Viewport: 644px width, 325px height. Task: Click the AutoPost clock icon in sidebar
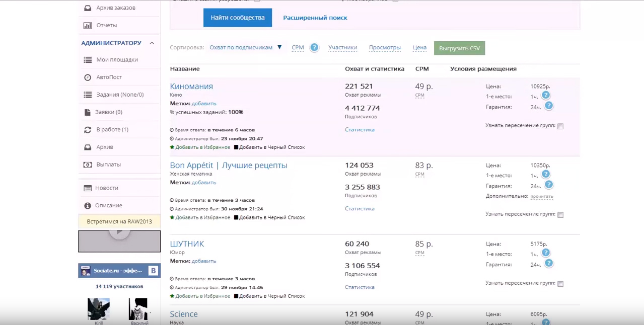87,77
